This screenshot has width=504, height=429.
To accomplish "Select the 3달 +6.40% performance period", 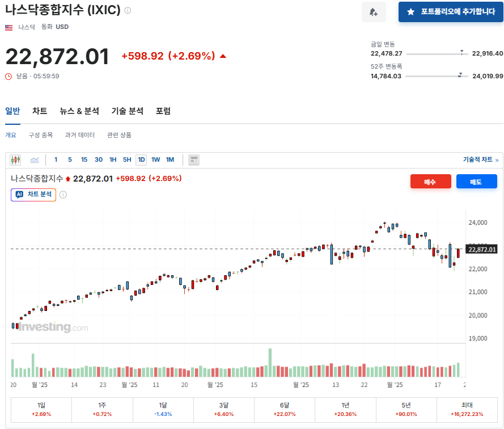I will coord(224,410).
